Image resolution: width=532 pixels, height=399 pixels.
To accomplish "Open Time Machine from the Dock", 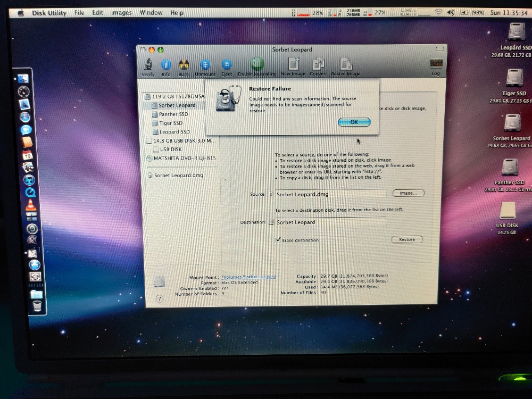I will pos(32,229).
